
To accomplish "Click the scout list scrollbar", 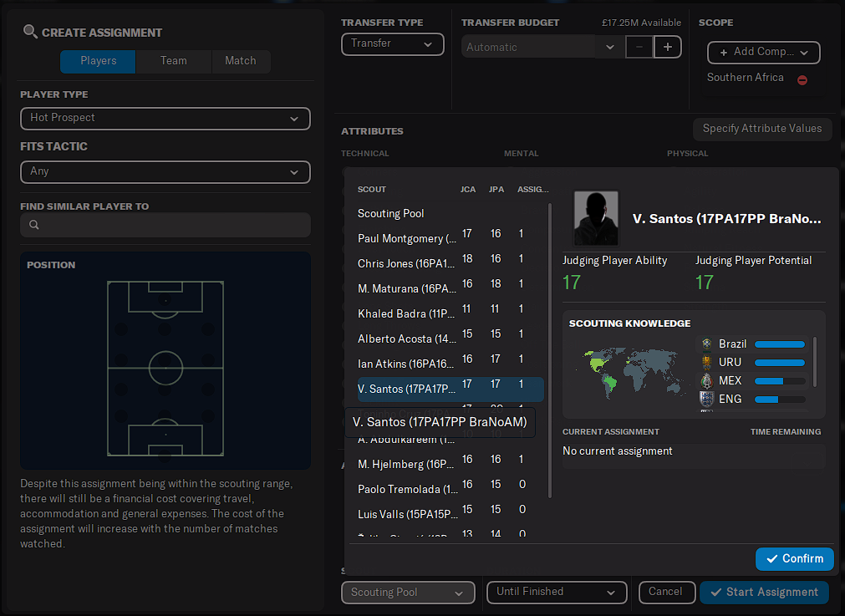I will [x=550, y=350].
